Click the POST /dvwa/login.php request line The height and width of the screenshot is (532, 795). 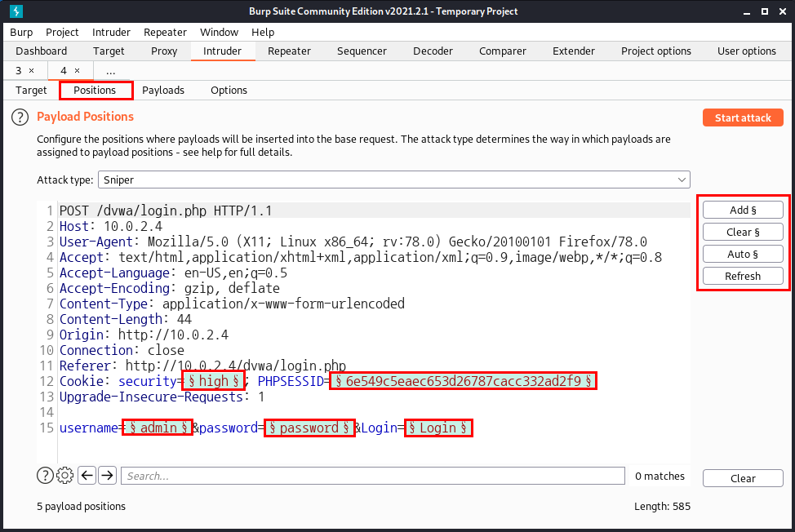point(166,211)
